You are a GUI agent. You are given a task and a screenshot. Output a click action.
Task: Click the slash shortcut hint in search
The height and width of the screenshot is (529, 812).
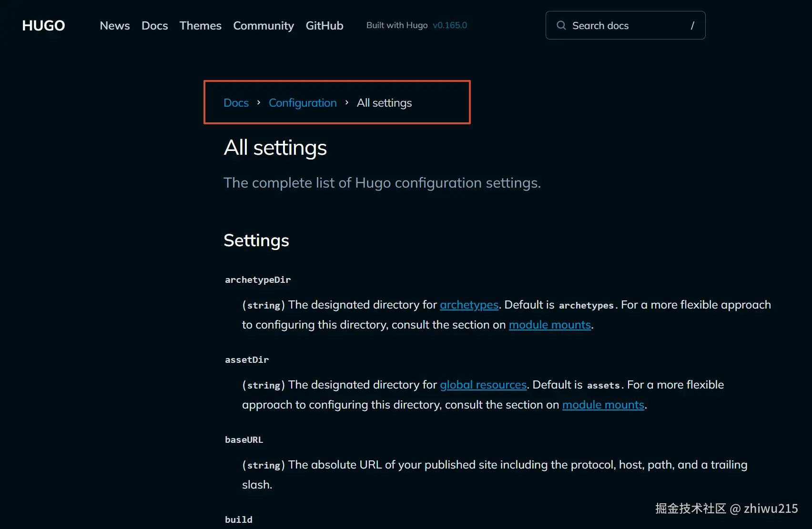click(x=692, y=25)
